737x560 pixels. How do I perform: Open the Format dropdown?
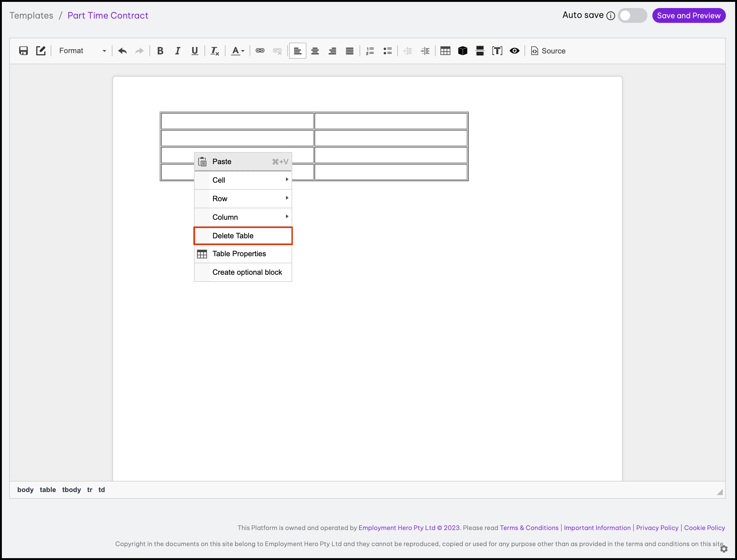pyautogui.click(x=82, y=51)
